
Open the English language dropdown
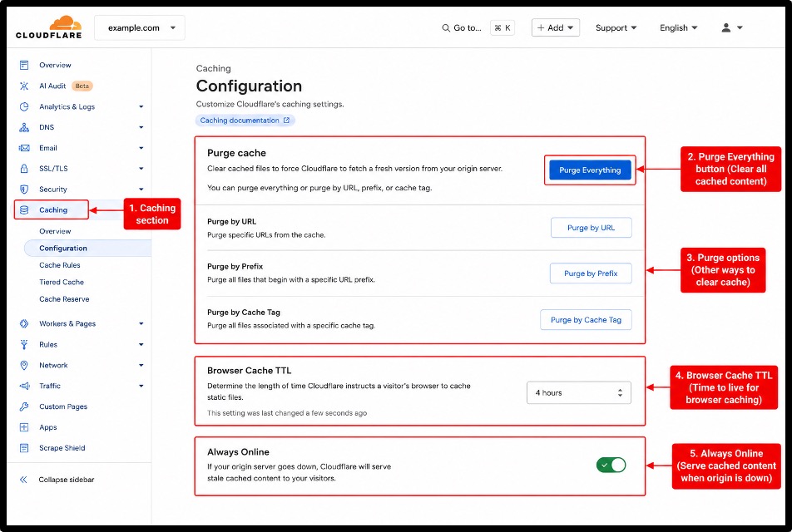678,27
